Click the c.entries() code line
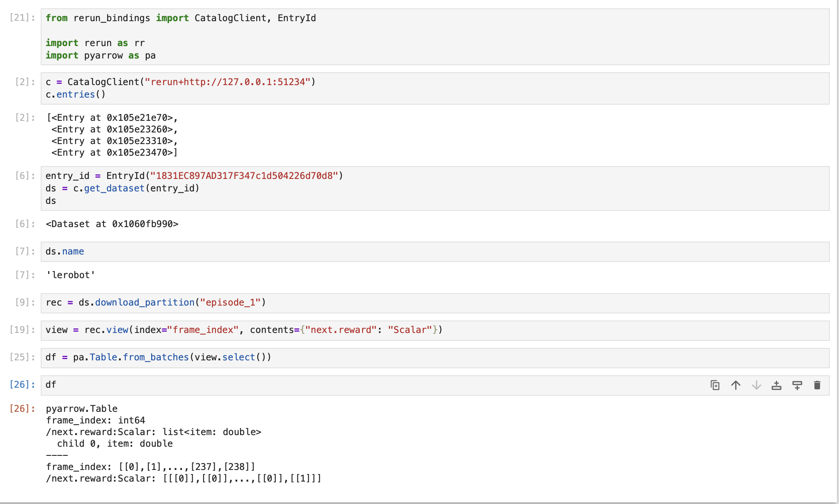This screenshot has height=504, width=839. click(x=76, y=94)
